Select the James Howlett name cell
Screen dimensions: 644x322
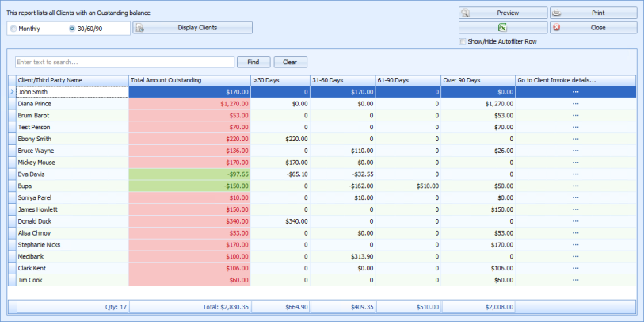(72, 209)
